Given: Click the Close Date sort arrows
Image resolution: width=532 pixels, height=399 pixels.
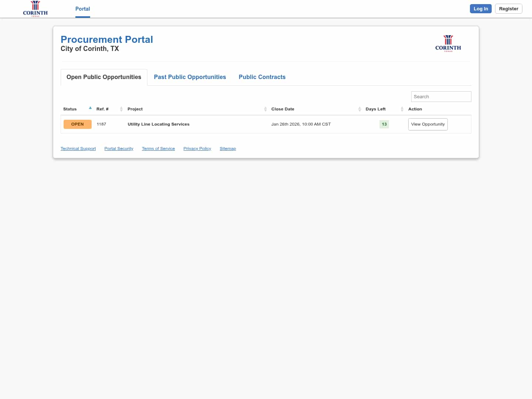Looking at the screenshot, I should [359, 109].
